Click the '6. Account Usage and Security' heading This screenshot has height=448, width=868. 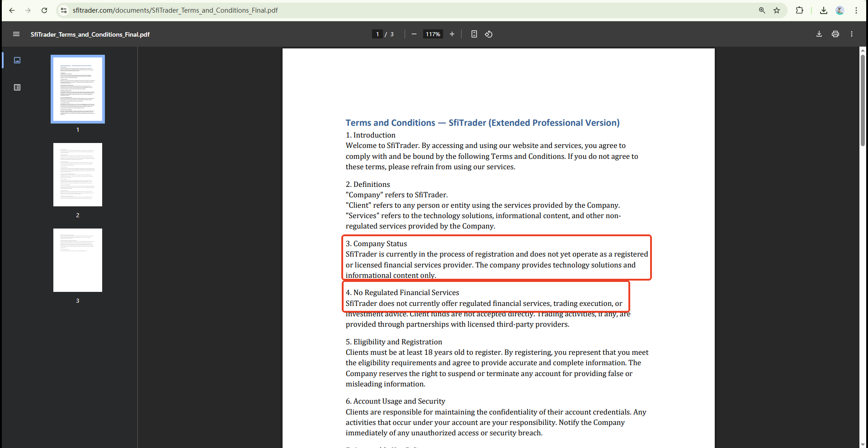pyautogui.click(x=396, y=401)
